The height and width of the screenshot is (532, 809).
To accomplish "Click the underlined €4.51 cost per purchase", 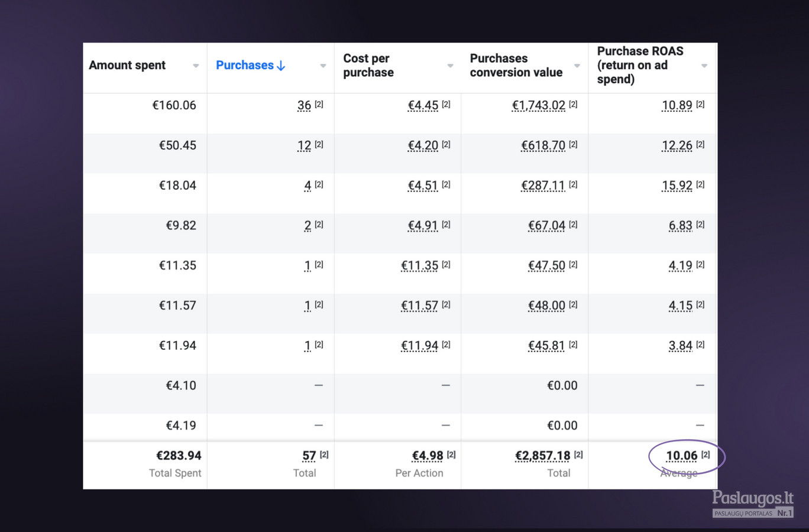I will point(423,186).
